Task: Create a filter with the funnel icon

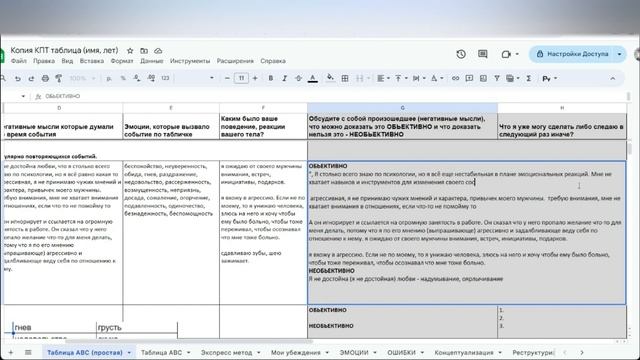Action: [497, 78]
